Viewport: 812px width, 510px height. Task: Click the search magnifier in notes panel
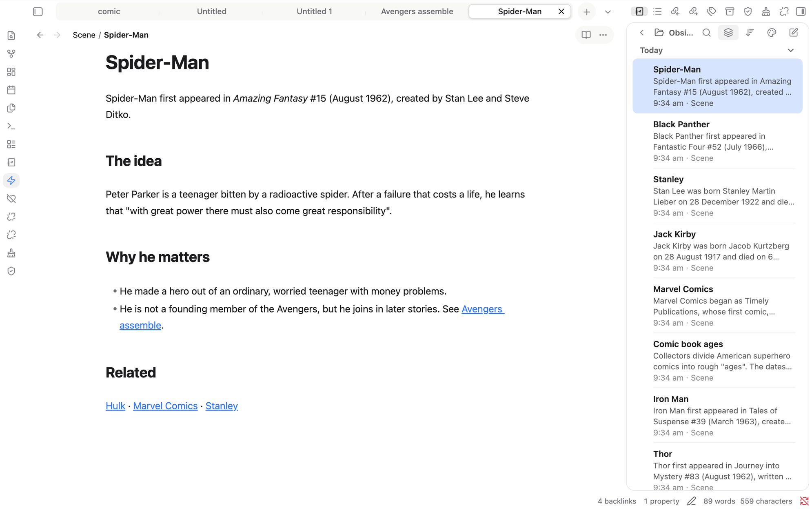707,33
